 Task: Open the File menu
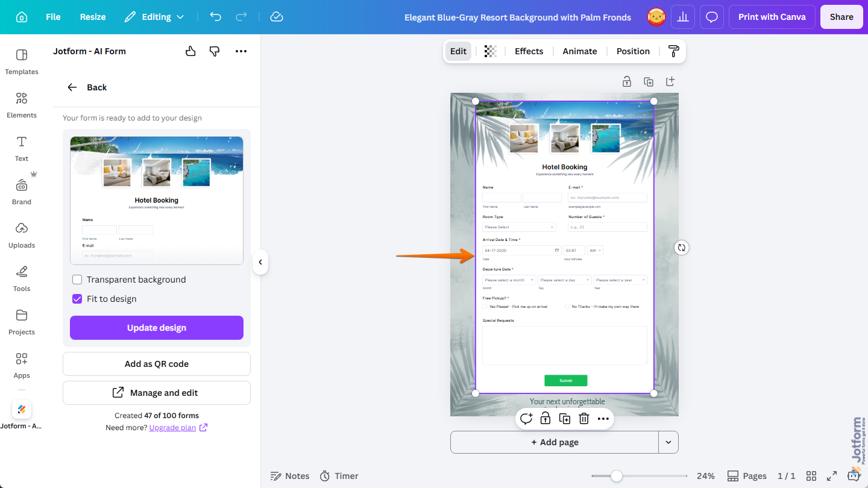pos(53,17)
